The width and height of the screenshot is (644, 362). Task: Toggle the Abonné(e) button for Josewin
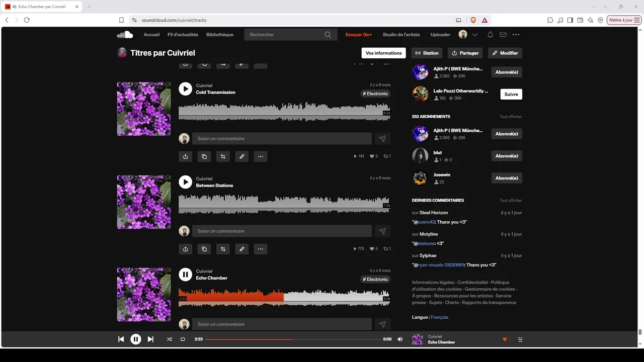[x=507, y=178]
